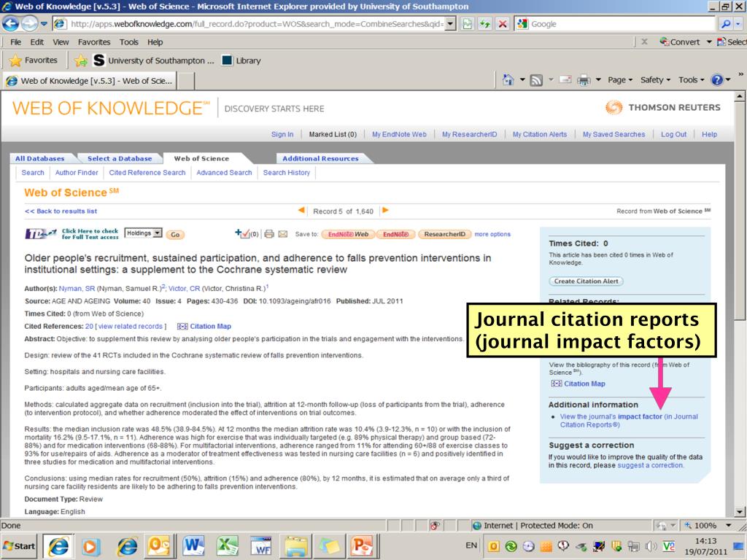
Task: Expand the Print options dropdown arrow
Action: point(598,80)
